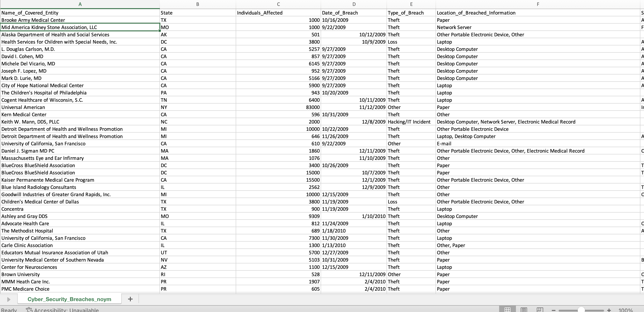The image size is (644, 312).
Task: Select the Network Server location cell
Action: click(538, 27)
